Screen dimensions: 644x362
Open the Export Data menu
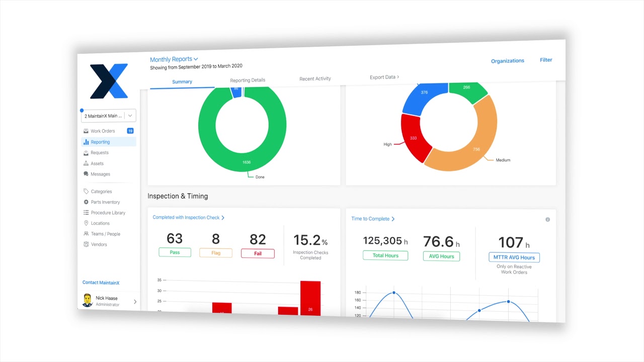tap(384, 77)
